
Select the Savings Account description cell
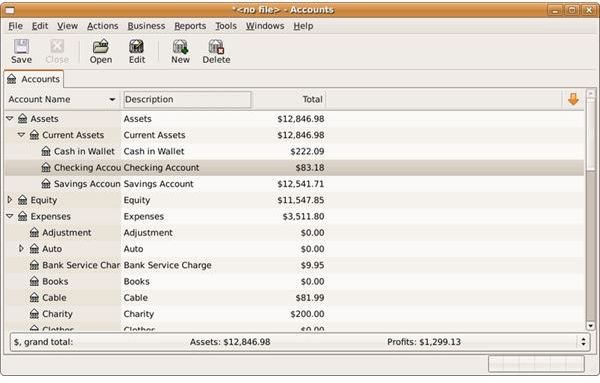pyautogui.click(x=158, y=184)
